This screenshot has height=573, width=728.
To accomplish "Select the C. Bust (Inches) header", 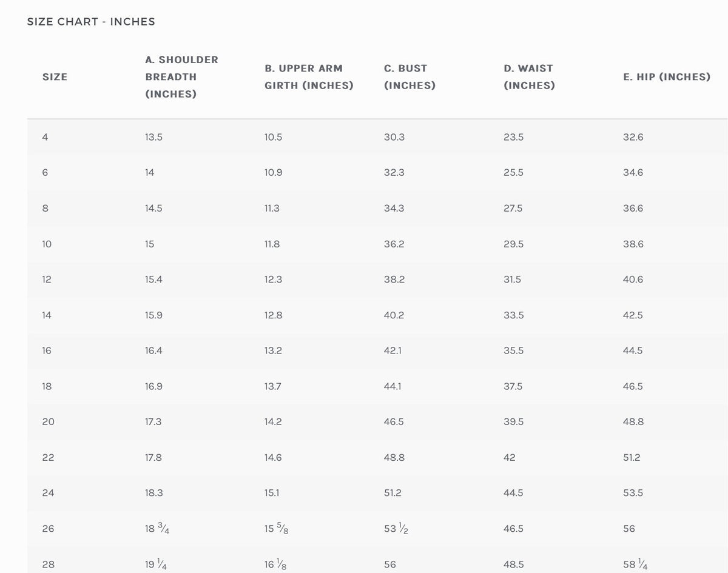I will point(409,77).
